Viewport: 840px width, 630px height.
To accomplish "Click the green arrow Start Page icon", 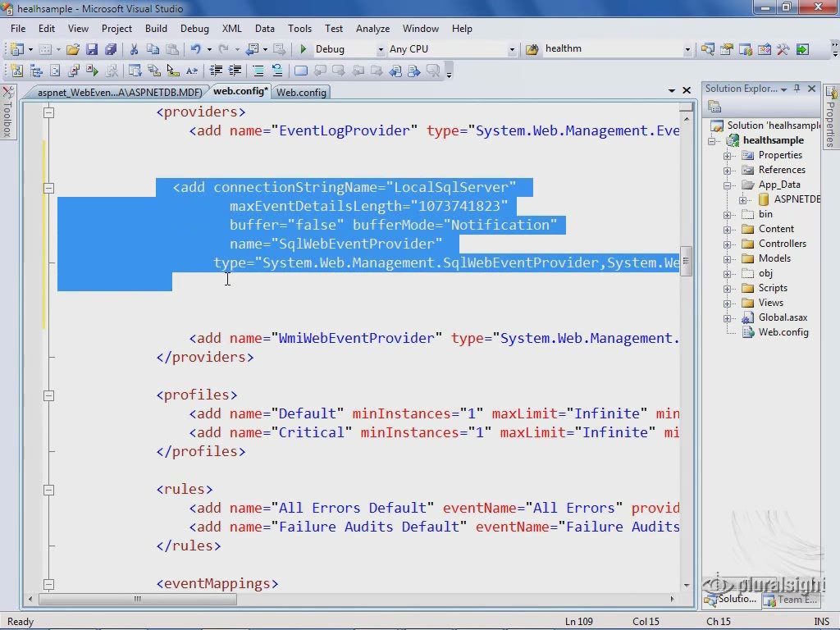I will (x=802, y=49).
